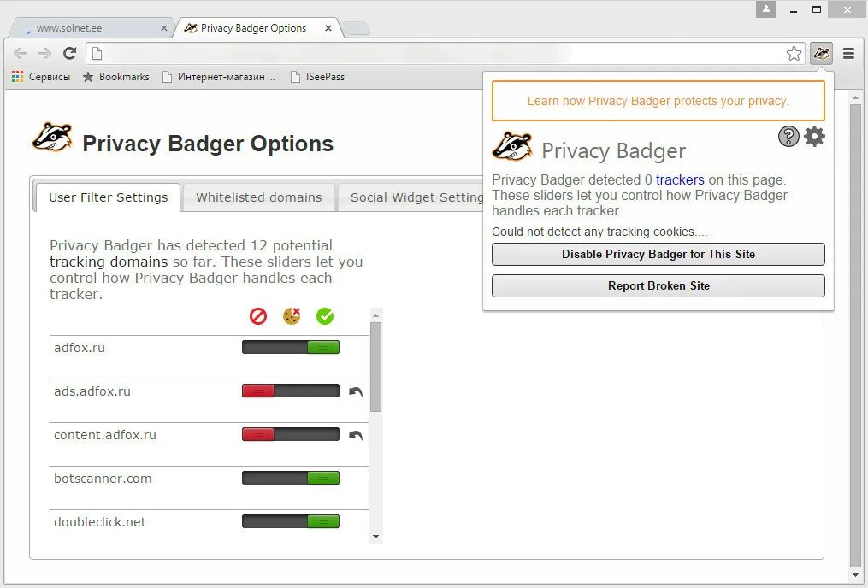Adjust the doubleclick.net tracker slider
The width and height of the screenshot is (868, 588).
(291, 521)
